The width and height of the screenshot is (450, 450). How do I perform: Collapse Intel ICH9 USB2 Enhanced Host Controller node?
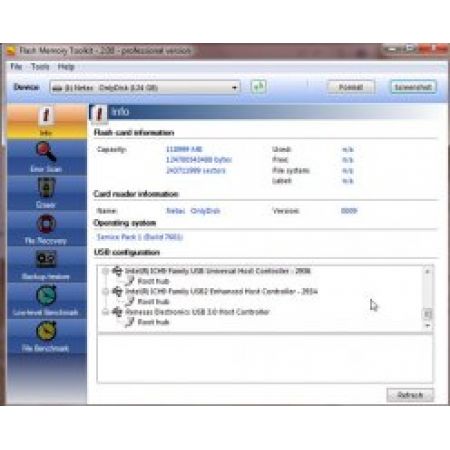pos(106,292)
